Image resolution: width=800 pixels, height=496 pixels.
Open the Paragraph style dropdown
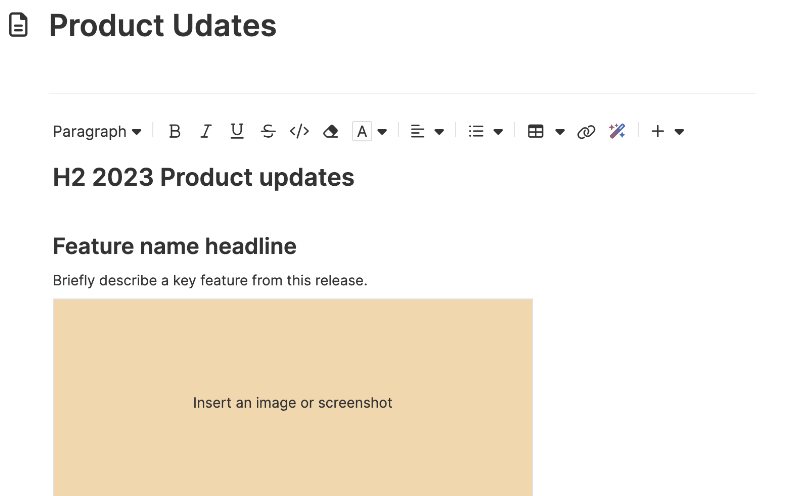[97, 132]
